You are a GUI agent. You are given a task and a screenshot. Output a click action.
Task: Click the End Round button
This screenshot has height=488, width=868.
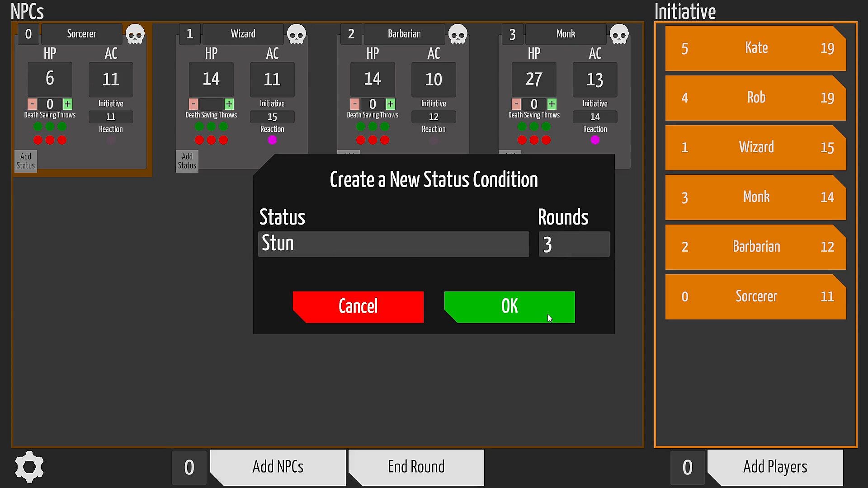click(416, 467)
